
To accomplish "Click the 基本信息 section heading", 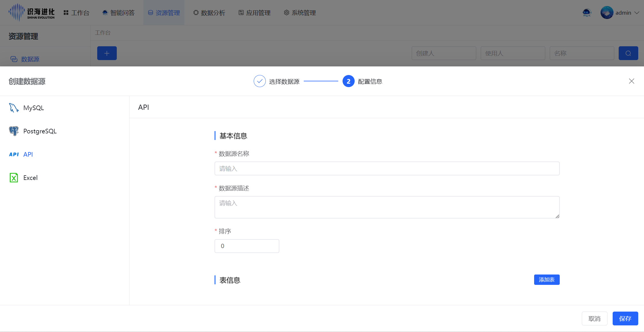I will coord(233,136).
